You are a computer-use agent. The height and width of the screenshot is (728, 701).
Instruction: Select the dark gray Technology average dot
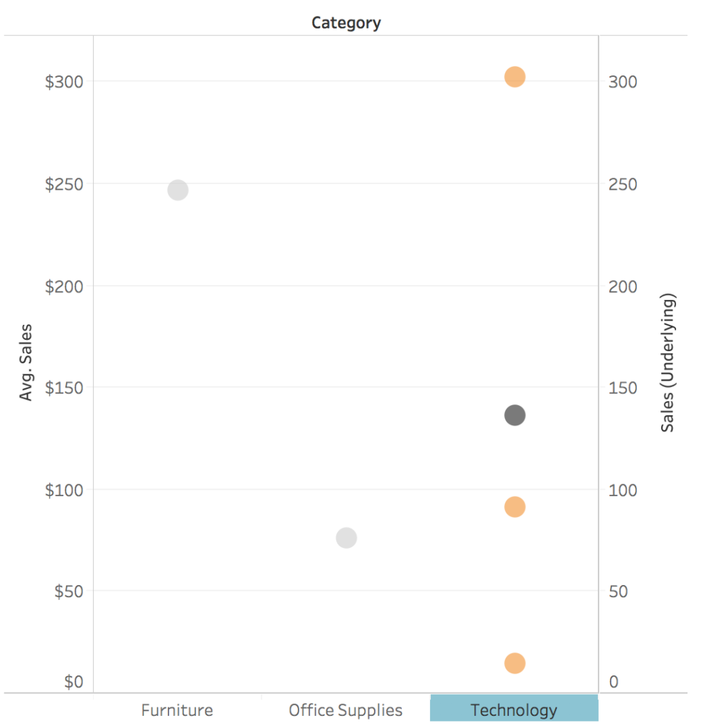point(515,415)
